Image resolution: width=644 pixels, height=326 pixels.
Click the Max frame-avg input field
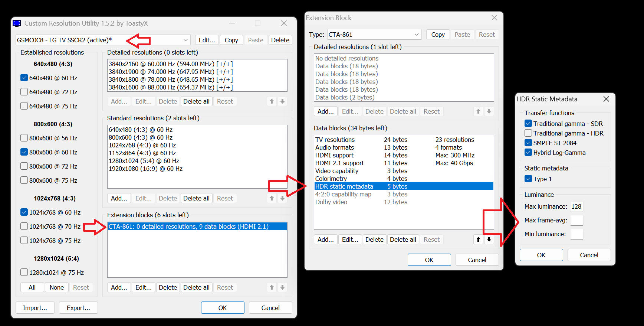click(x=576, y=220)
